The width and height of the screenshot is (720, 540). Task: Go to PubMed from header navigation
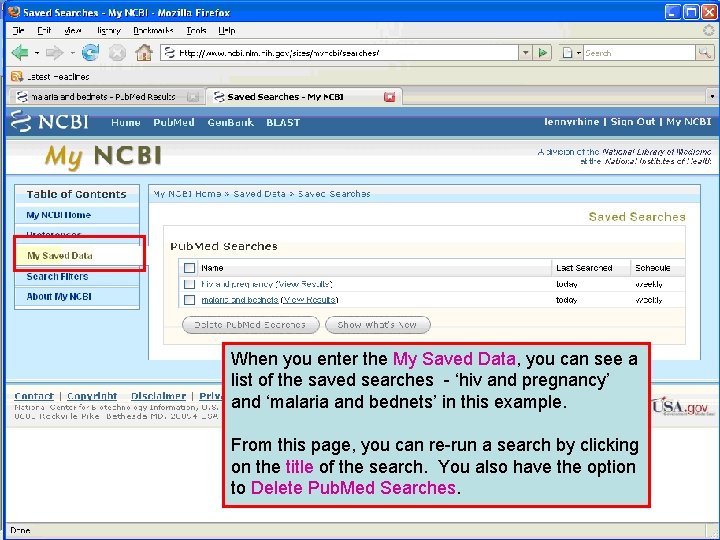click(174, 123)
